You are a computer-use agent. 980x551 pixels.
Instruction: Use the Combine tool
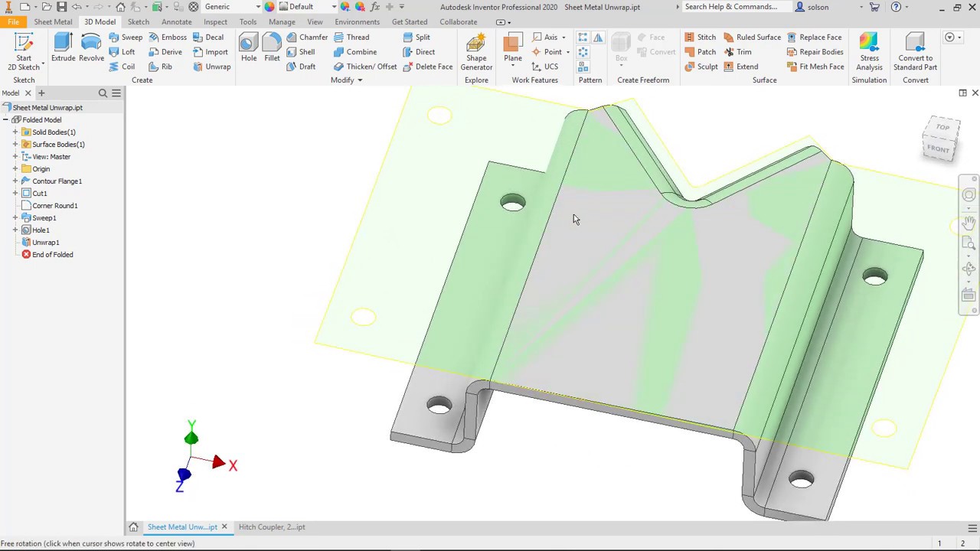(355, 52)
